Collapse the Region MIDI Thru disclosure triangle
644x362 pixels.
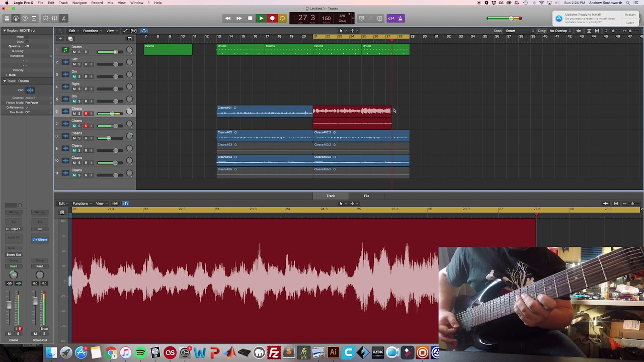(5, 31)
